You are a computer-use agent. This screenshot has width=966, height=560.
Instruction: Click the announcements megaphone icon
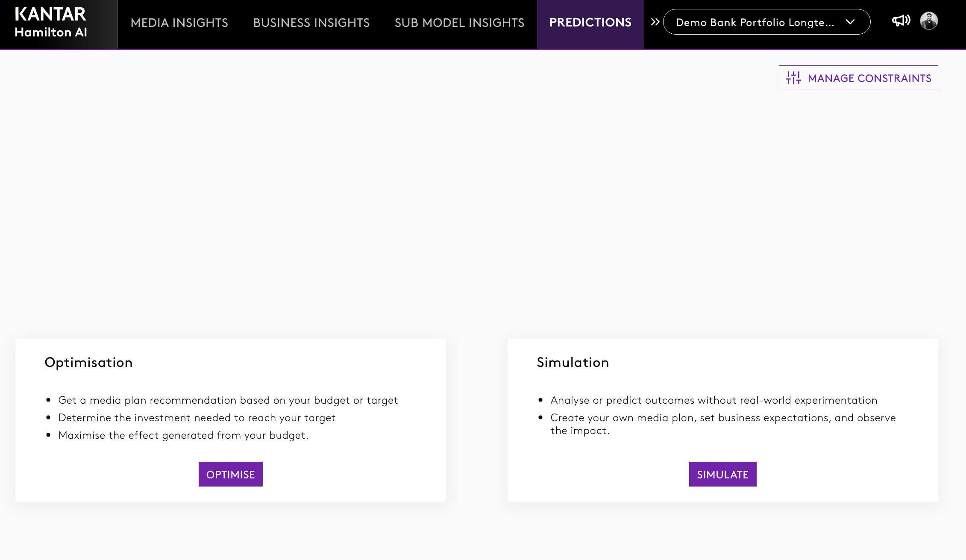[901, 21]
